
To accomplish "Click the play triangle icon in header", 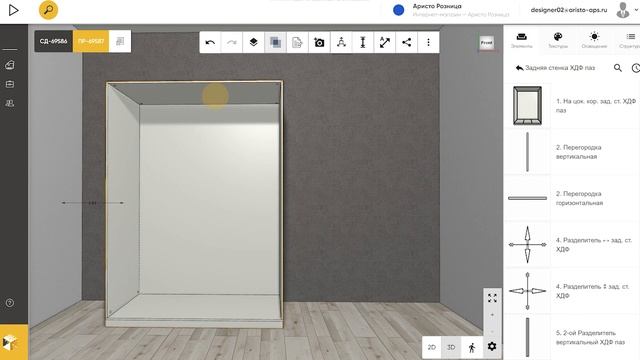I will point(13,10).
